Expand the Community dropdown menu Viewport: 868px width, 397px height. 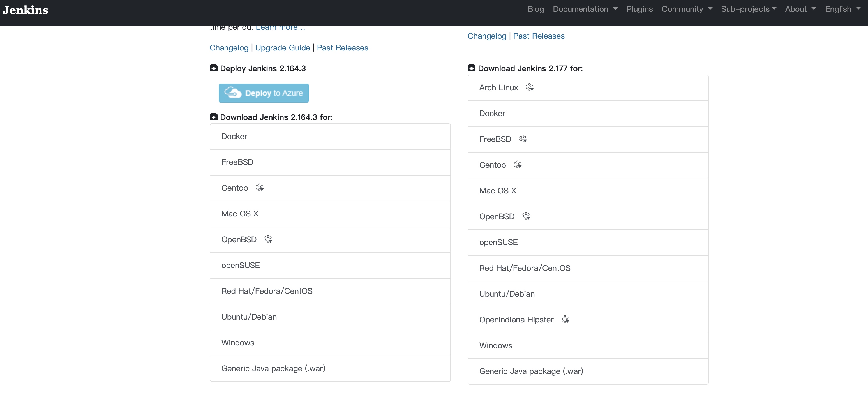tap(686, 10)
